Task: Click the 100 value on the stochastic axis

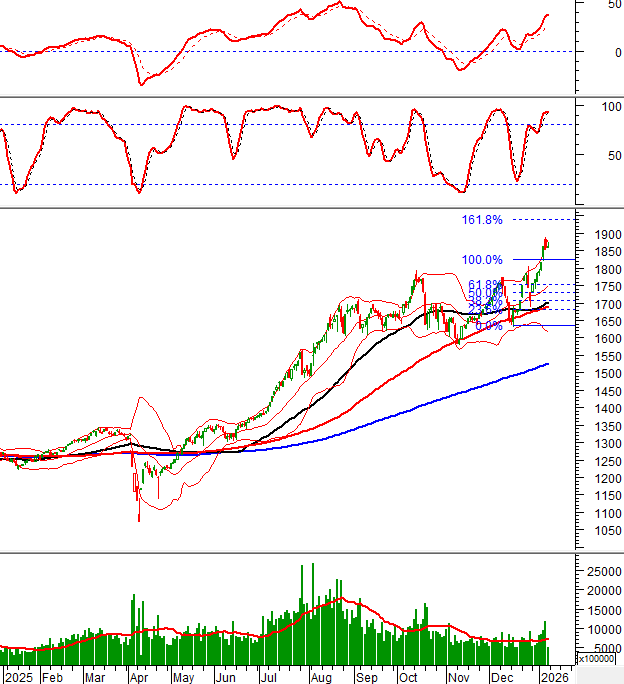Action: 605,105
